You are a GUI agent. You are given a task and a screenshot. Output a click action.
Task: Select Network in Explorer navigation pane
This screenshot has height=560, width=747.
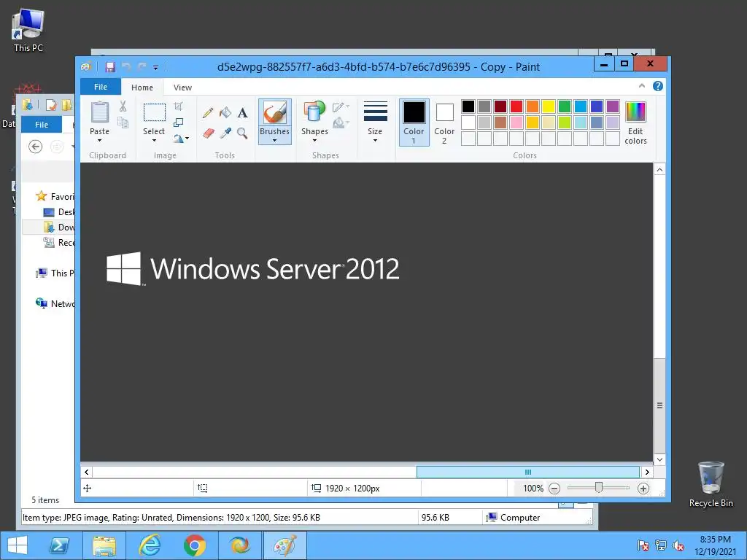coord(55,303)
